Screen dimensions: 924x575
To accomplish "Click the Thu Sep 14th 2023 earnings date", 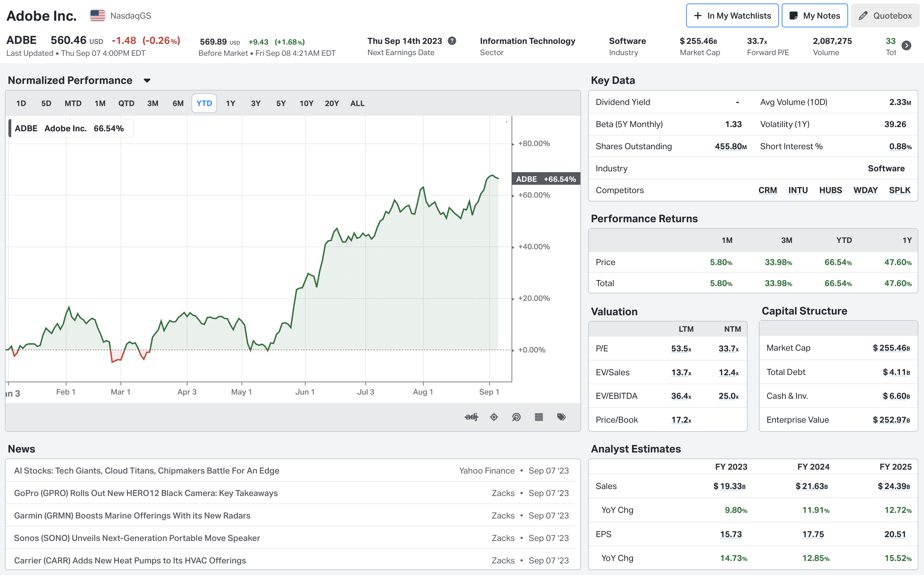I will (404, 41).
